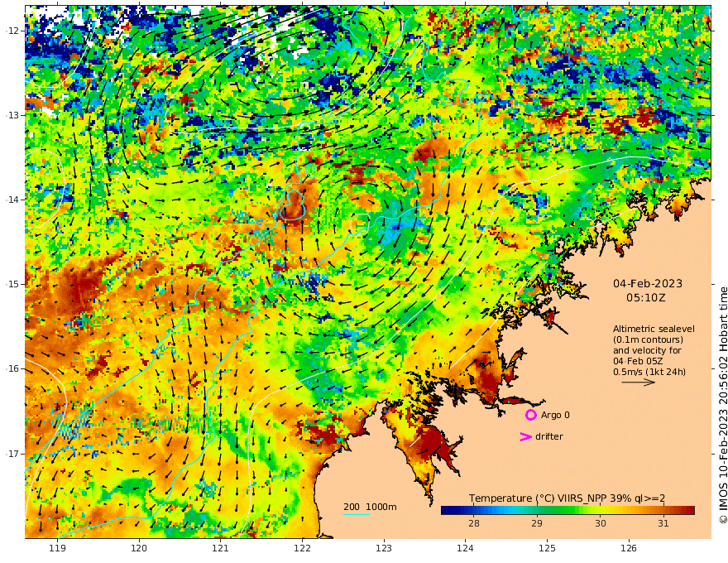Click the longitude '119' axis label
This screenshot has width=728, height=563.
pos(57,548)
